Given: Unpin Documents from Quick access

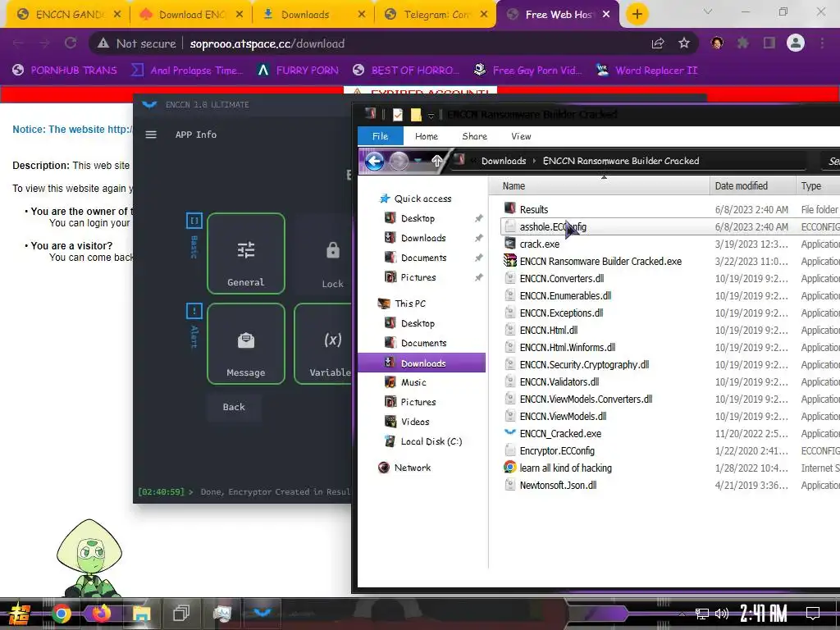Looking at the screenshot, I should pos(478,258).
